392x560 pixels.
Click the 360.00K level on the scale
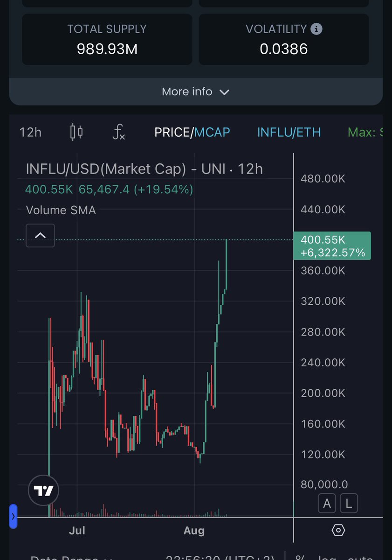point(323,271)
